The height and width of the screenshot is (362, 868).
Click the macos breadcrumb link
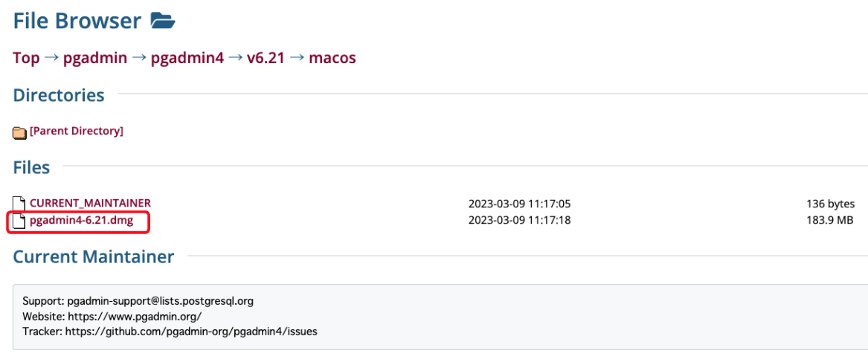[x=332, y=57]
